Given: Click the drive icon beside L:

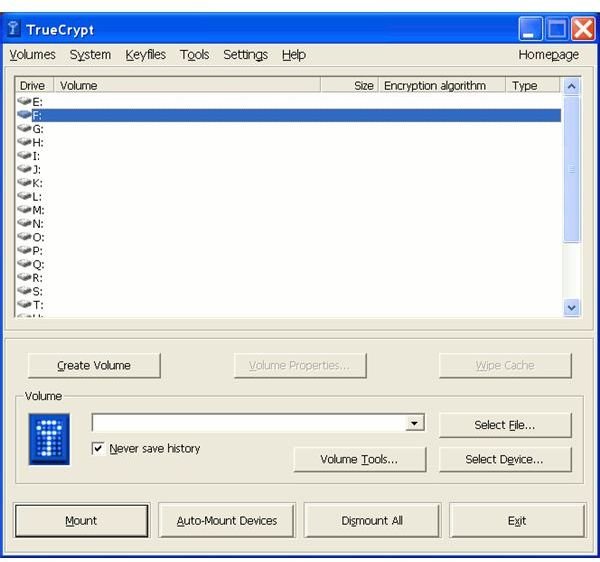Looking at the screenshot, I should [x=24, y=196].
